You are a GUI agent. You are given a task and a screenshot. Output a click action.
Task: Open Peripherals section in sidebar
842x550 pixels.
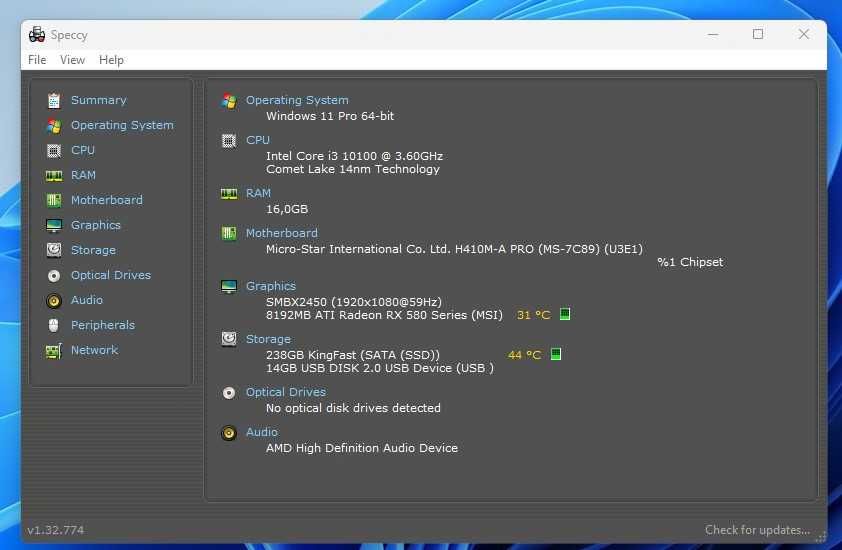(x=103, y=325)
